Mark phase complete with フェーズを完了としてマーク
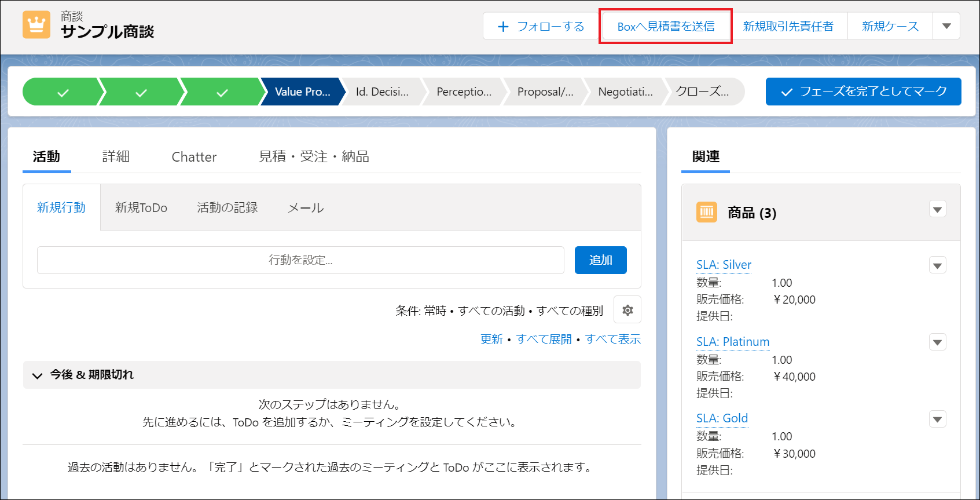This screenshot has width=980, height=500. point(863,92)
